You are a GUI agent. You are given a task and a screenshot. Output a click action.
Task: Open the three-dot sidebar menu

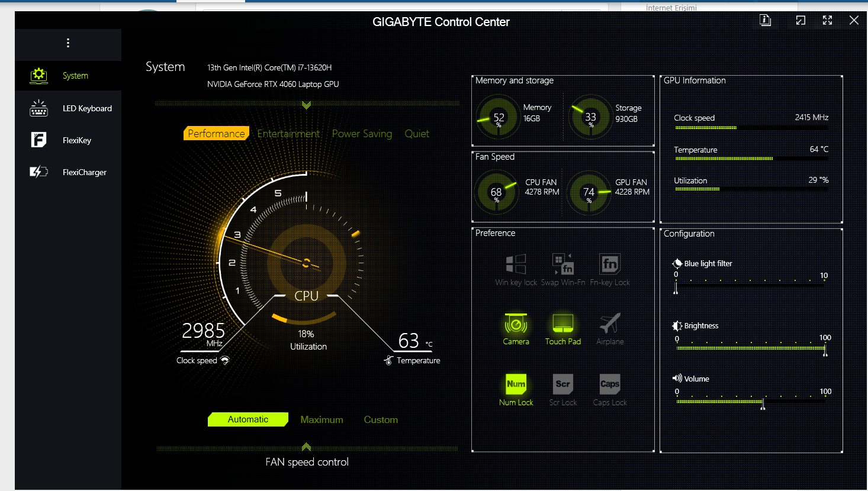(x=68, y=43)
